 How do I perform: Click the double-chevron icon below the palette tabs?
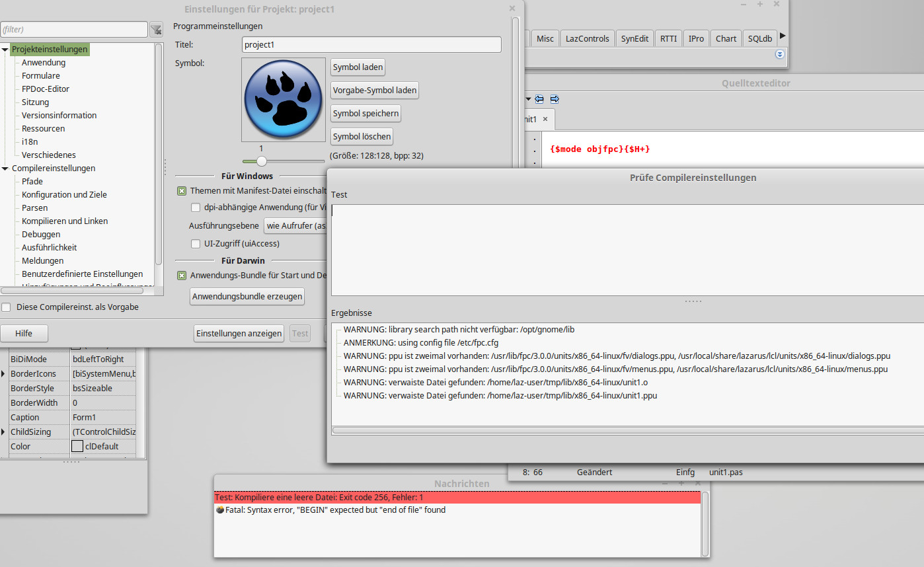780,55
